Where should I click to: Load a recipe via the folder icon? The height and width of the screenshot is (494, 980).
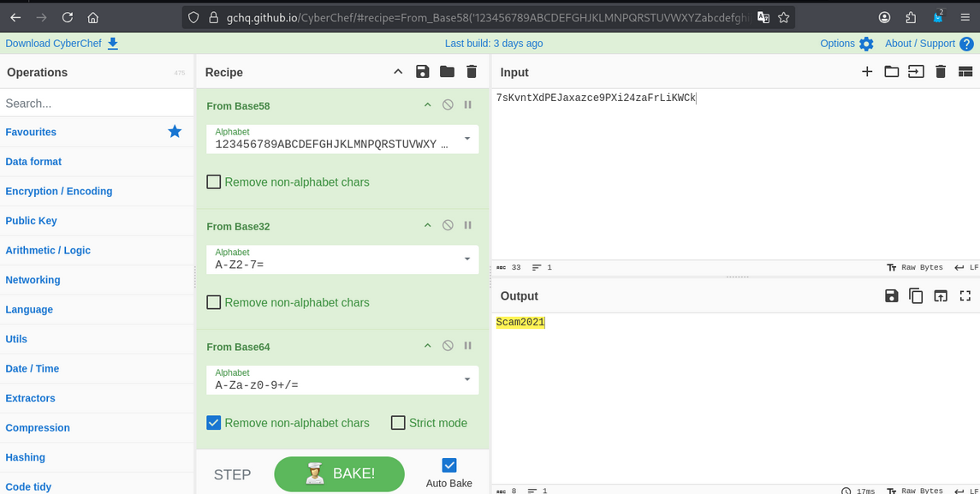pyautogui.click(x=447, y=72)
